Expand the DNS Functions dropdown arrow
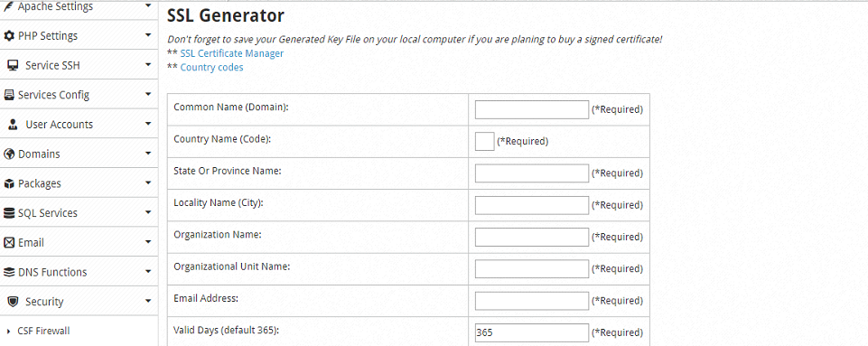868x346 pixels. tap(148, 271)
